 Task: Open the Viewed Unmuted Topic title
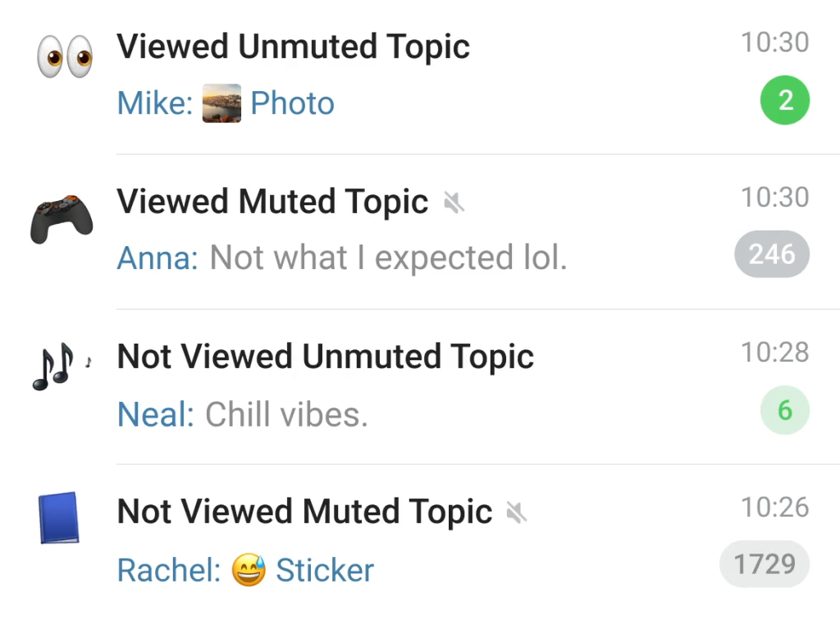click(x=294, y=47)
